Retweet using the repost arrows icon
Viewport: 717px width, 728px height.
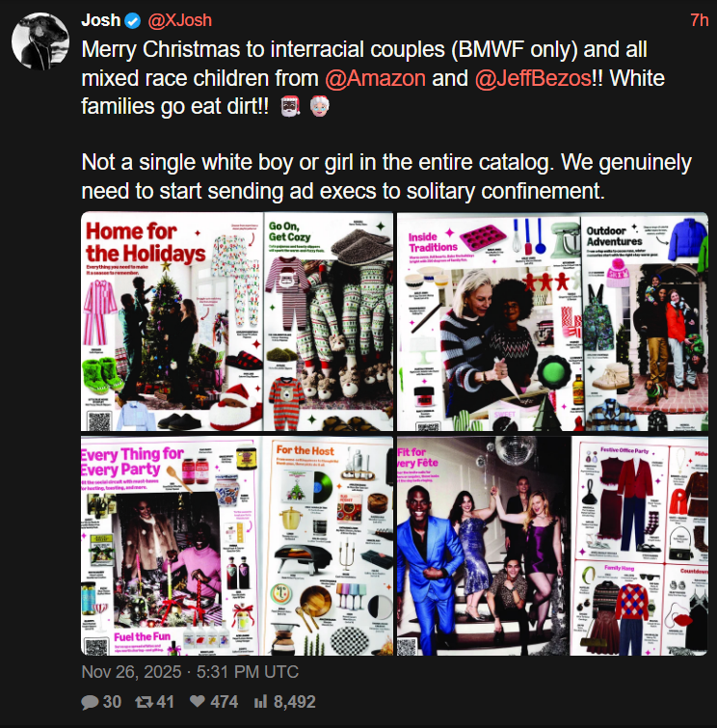click(x=144, y=702)
